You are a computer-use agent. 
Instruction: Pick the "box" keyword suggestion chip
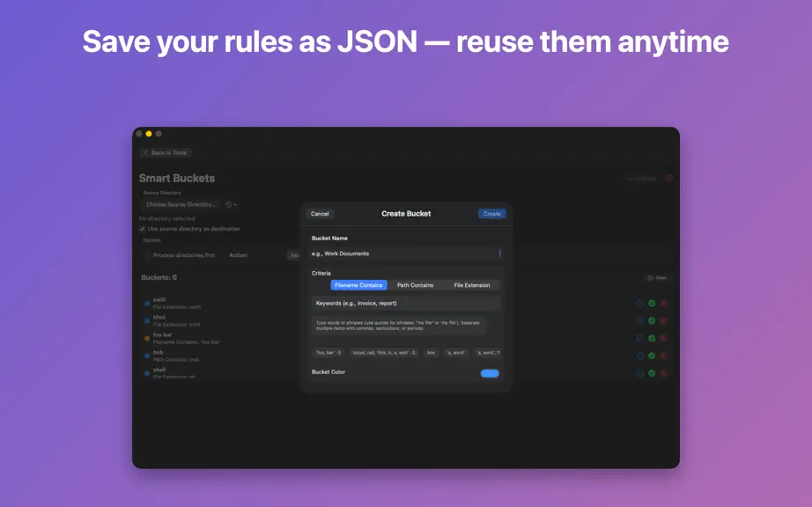431,352
